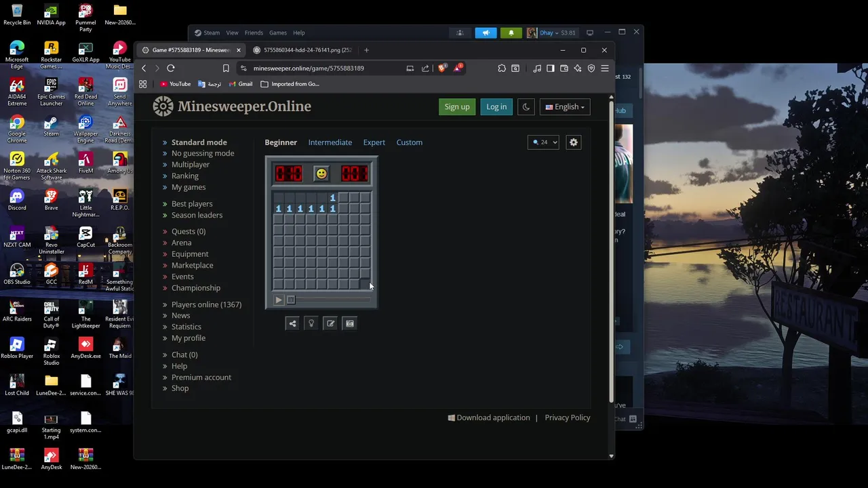Click the extensions puzzle piece icon
The height and width of the screenshot is (488, 868).
coord(502,68)
